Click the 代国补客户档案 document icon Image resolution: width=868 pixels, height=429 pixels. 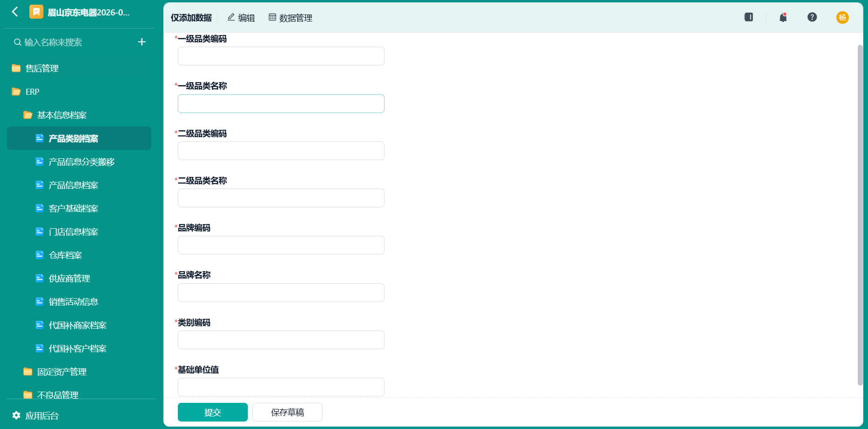pos(40,348)
